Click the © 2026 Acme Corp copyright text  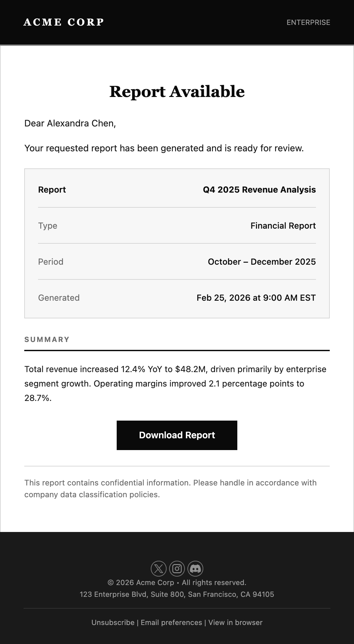[x=177, y=582]
